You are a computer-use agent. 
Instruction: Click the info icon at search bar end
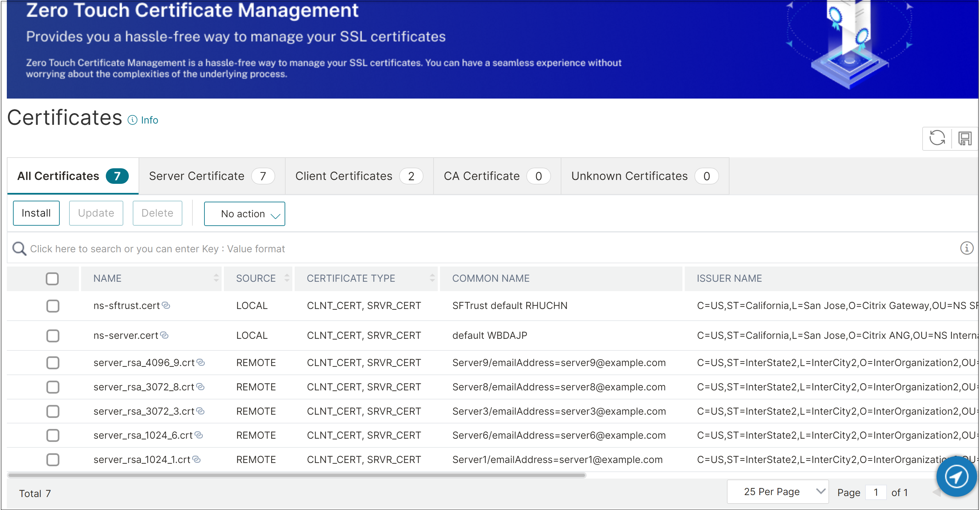coord(967,248)
